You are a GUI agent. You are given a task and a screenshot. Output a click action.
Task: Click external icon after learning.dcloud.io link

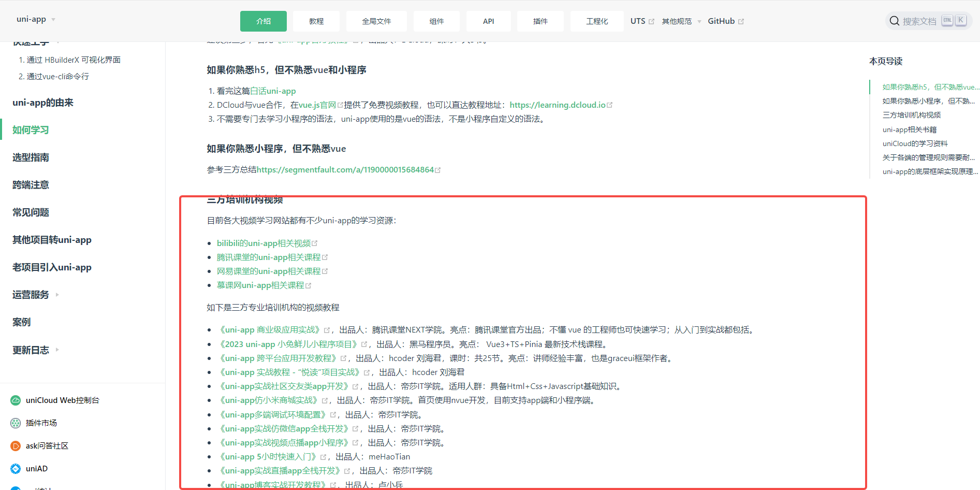tap(610, 105)
